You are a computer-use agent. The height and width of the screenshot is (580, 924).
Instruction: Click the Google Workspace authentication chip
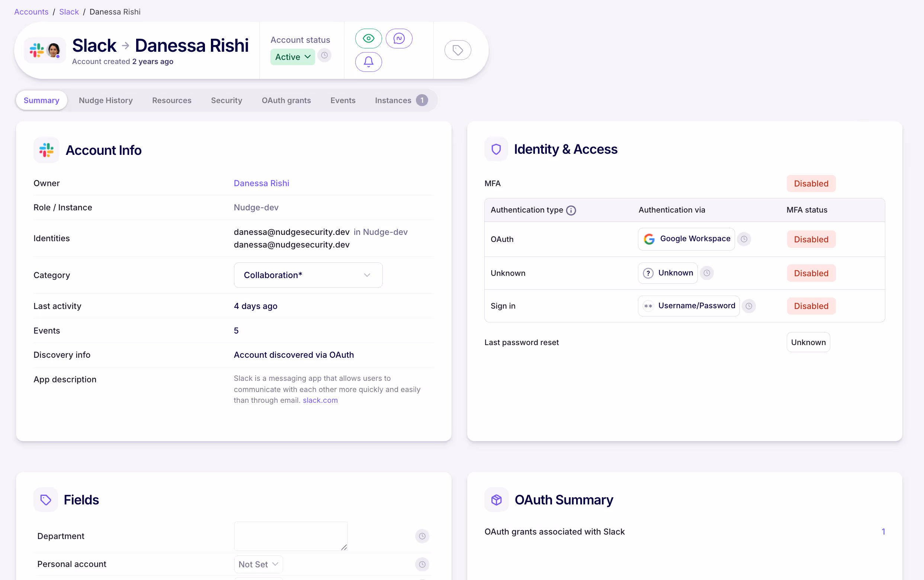pyautogui.click(x=686, y=239)
